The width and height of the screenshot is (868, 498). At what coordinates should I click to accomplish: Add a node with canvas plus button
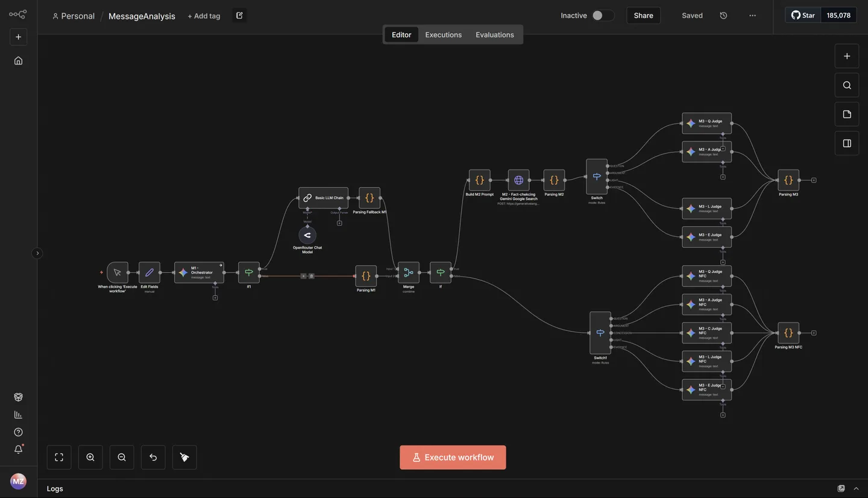[x=847, y=56]
